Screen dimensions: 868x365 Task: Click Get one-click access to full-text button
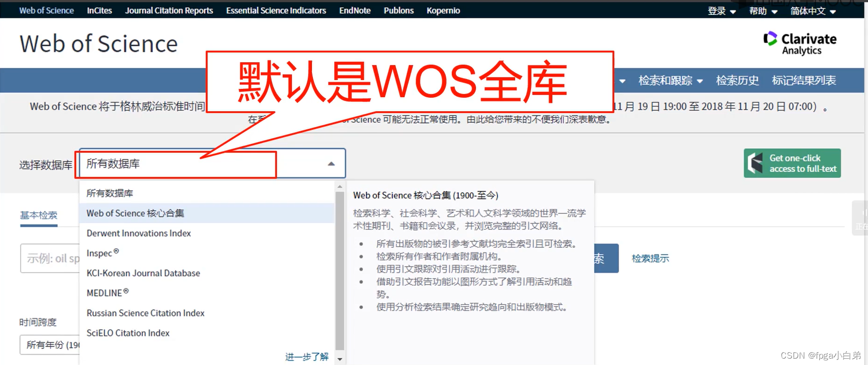pos(792,163)
